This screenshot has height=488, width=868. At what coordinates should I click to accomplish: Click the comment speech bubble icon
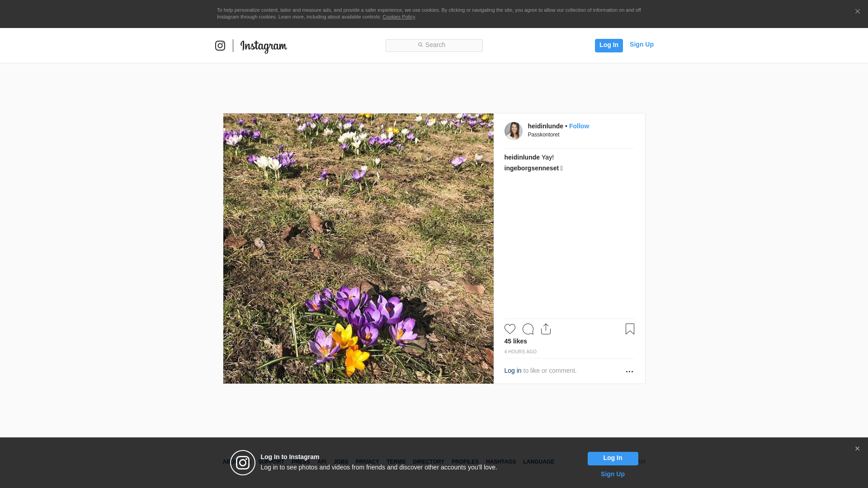click(528, 329)
